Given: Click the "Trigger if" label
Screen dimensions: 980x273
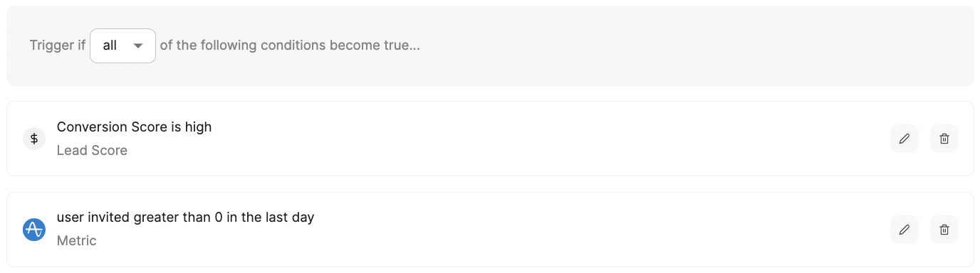Looking at the screenshot, I should point(58,45).
